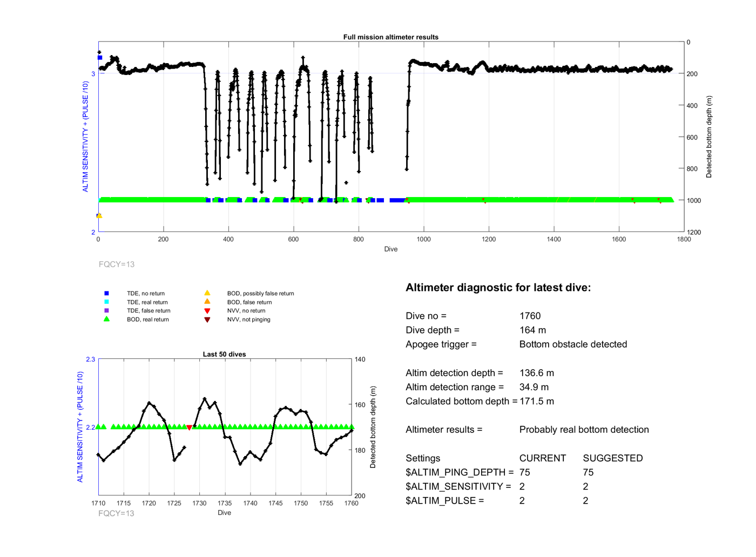Click the current $ALTIM_PING_DEPTH value 75
The image size is (756, 557).
pyautogui.click(x=525, y=472)
